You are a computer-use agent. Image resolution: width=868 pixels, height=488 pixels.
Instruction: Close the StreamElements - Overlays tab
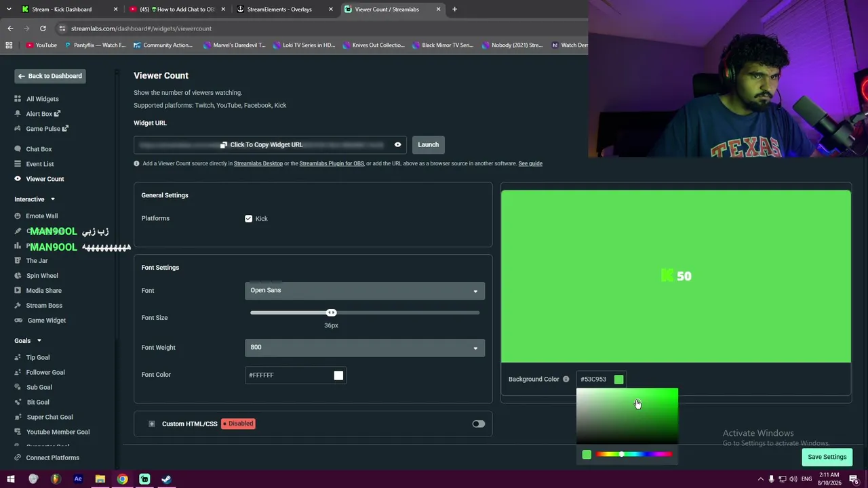pos(331,9)
